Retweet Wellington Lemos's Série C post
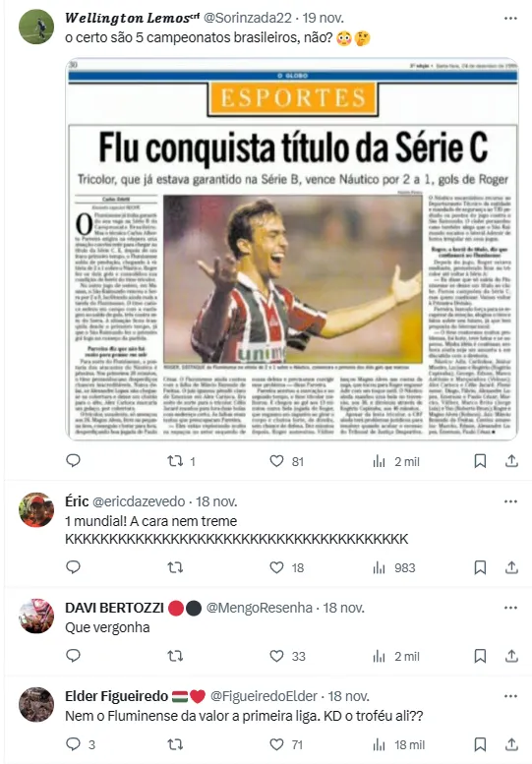This screenshot has width=532, height=764. tap(181, 461)
